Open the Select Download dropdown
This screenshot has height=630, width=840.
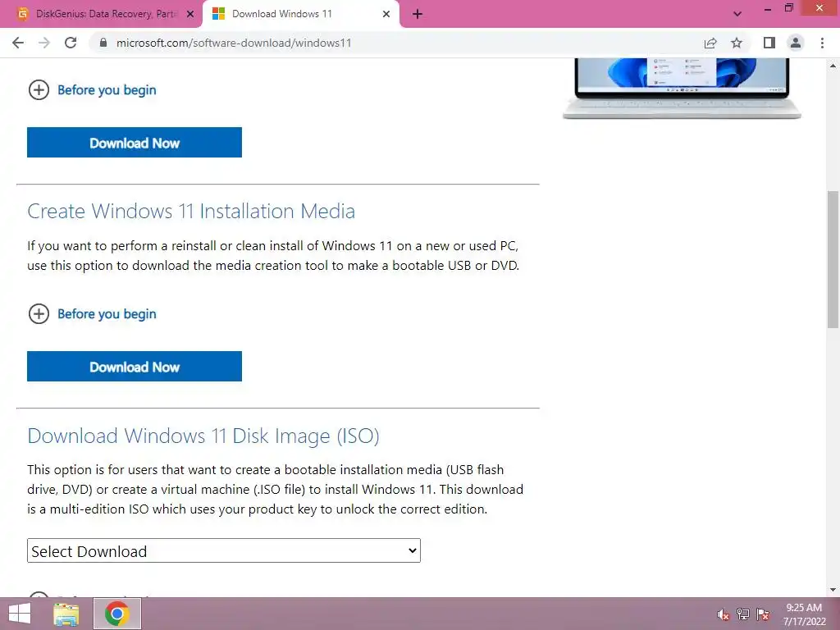[224, 550]
